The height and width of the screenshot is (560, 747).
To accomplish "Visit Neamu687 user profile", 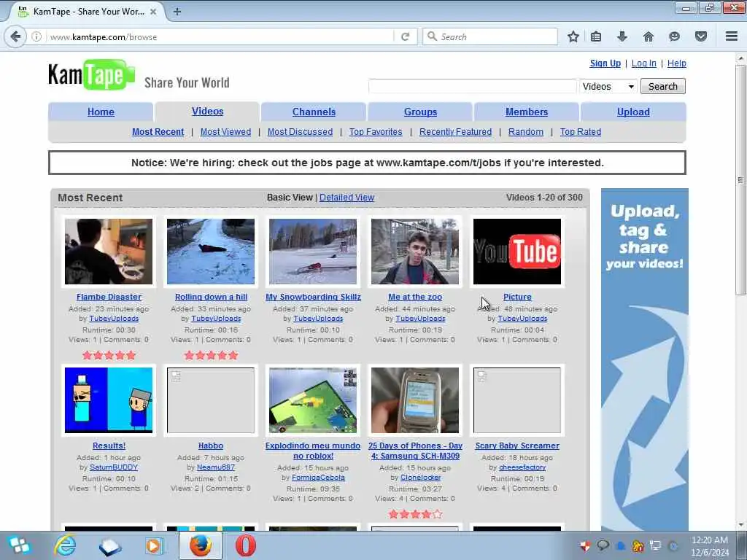I will (216, 467).
